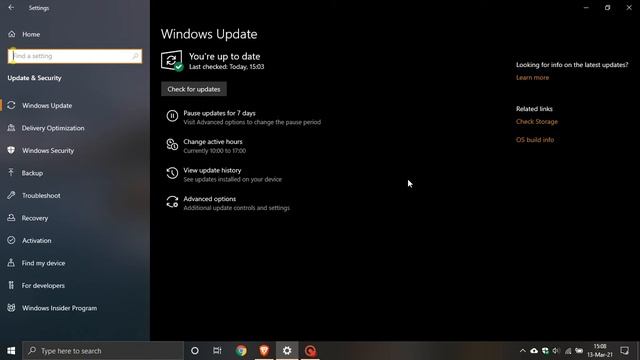Open the OS build info link
The height and width of the screenshot is (360, 640).
coord(535,140)
